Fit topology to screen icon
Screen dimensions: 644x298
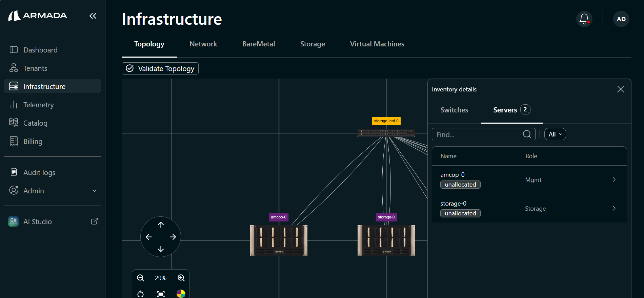tap(161, 294)
